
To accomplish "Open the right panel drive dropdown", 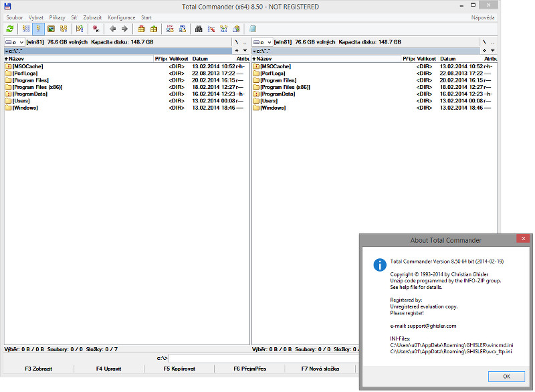I will (x=262, y=42).
